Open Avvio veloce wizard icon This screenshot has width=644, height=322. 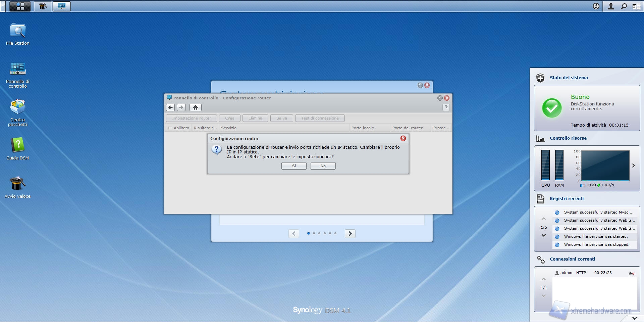click(x=17, y=184)
